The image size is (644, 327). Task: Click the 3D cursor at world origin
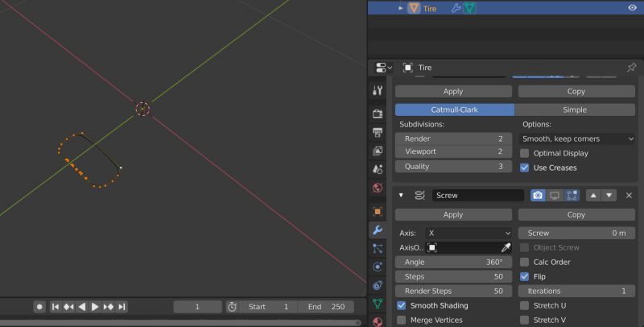(x=142, y=109)
